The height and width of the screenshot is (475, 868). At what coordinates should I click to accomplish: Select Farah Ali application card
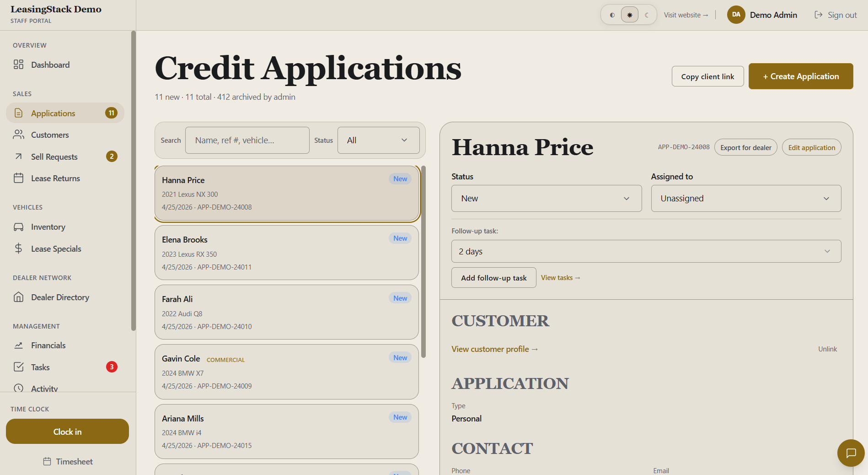pos(287,312)
